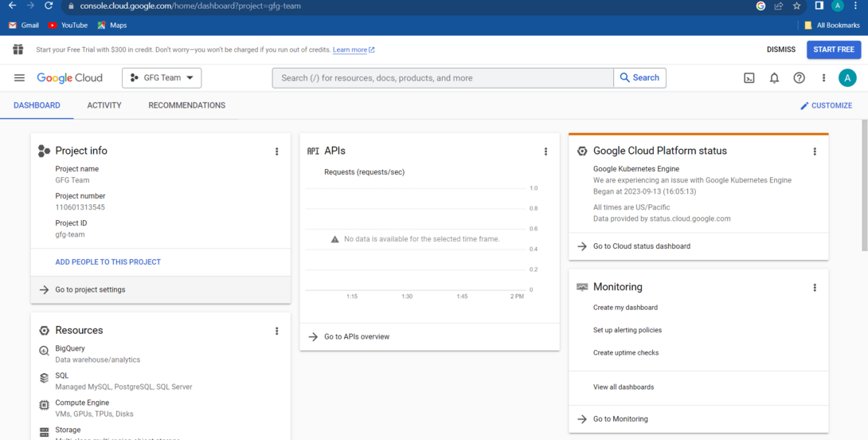Open Project info card options menu
This screenshot has height=440, width=868.
pyautogui.click(x=277, y=151)
